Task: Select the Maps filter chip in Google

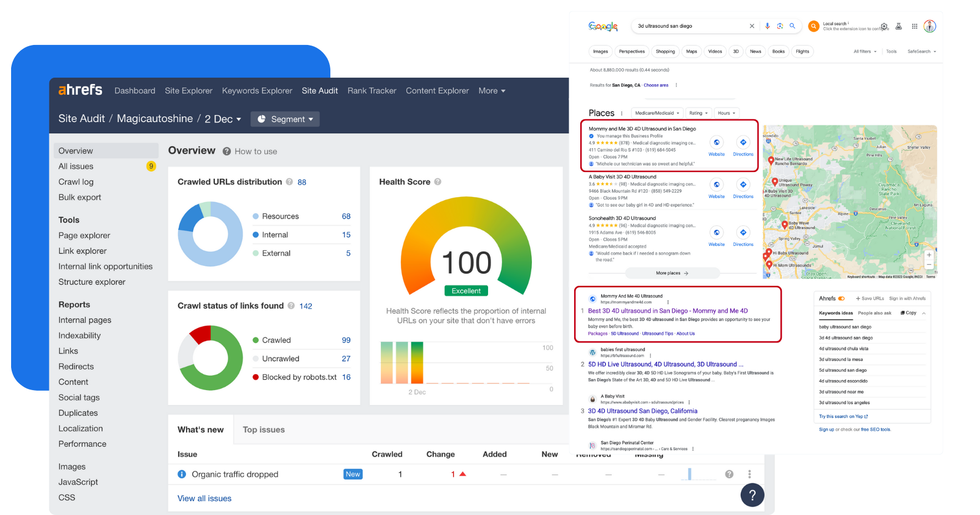Action: [x=692, y=52]
